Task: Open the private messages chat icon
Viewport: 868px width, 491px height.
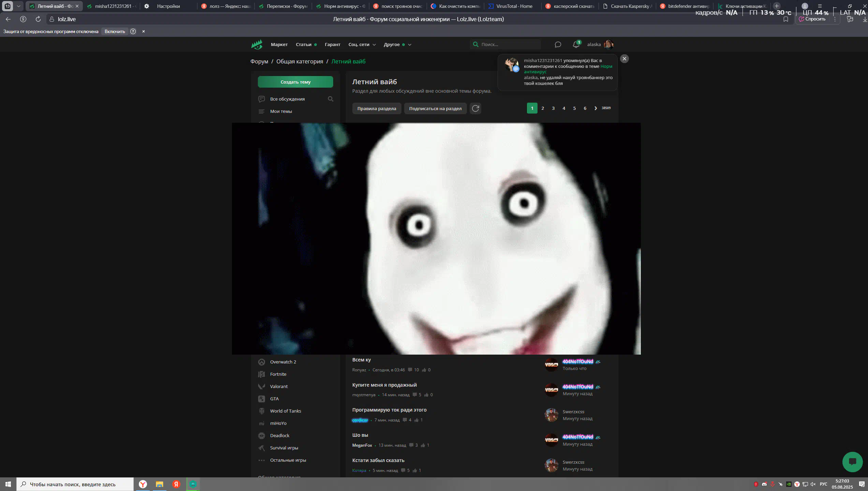Action: (x=558, y=44)
